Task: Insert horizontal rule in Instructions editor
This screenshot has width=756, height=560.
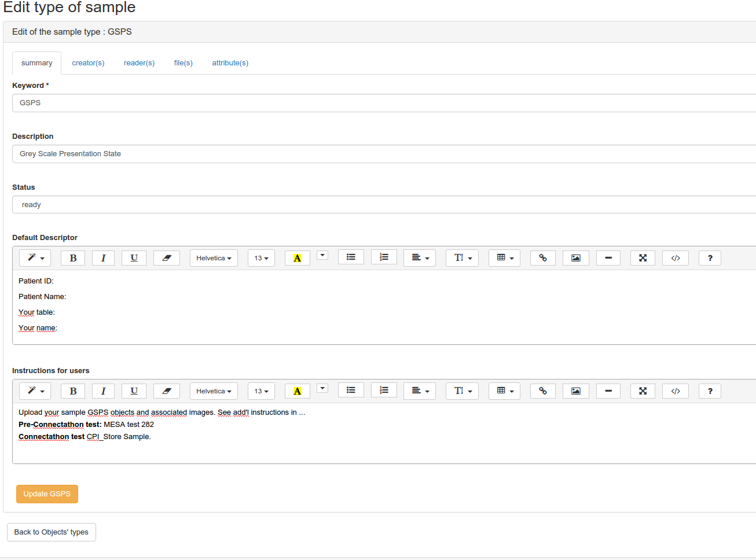Action: click(608, 391)
